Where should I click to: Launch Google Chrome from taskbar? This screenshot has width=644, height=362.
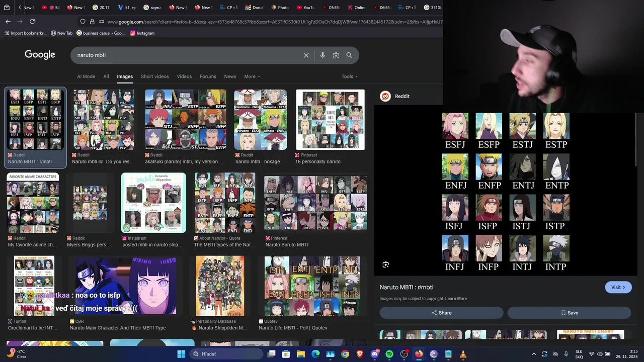point(345,354)
